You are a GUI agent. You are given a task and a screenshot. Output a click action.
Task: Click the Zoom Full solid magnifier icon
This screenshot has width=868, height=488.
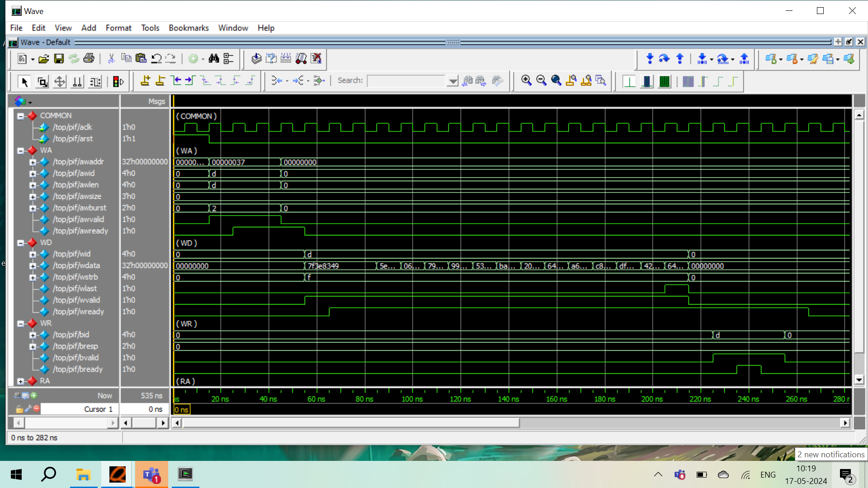point(556,81)
